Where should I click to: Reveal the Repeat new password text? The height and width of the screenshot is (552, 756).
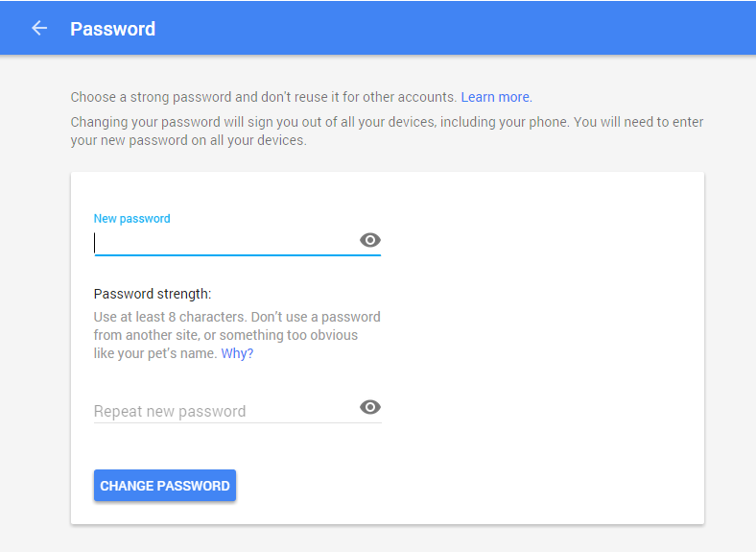tap(369, 407)
